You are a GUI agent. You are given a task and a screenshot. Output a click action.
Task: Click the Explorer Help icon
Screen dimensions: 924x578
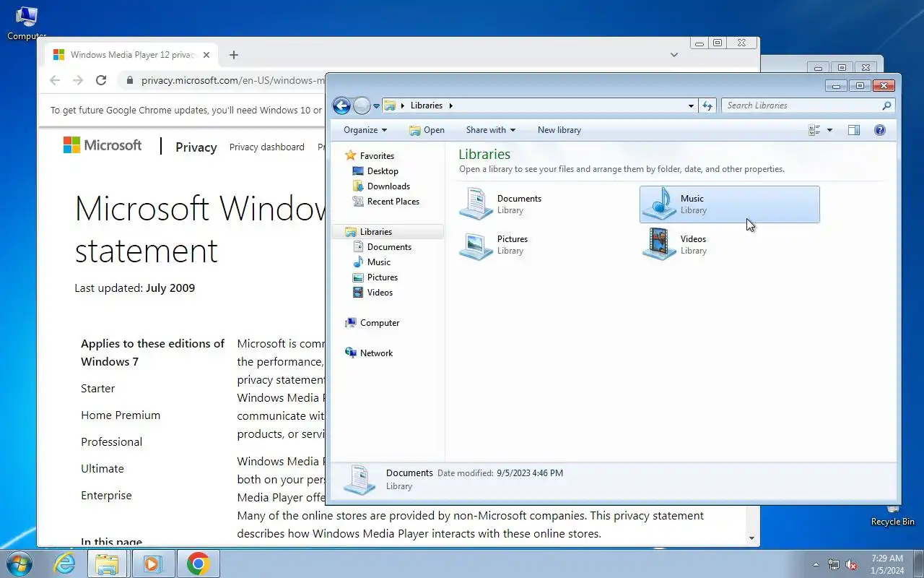click(879, 130)
